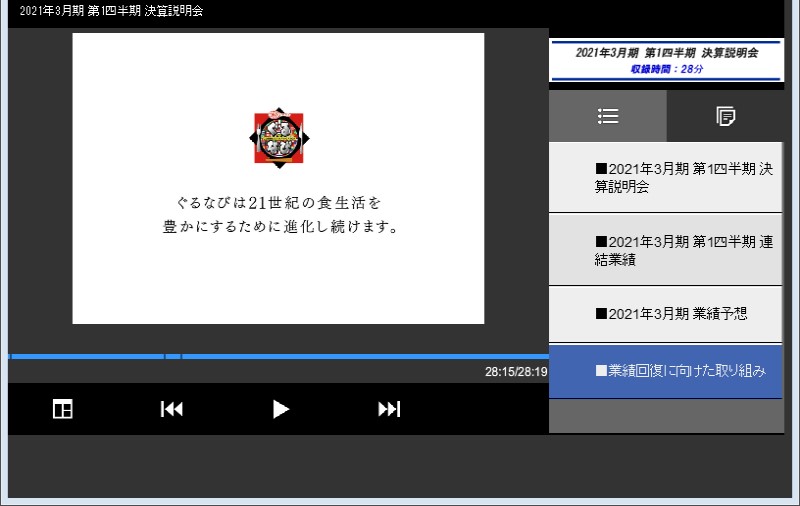
Task: Click the banner heading 2021年3月期 第1四半期 決算説明会
Action: tap(666, 53)
